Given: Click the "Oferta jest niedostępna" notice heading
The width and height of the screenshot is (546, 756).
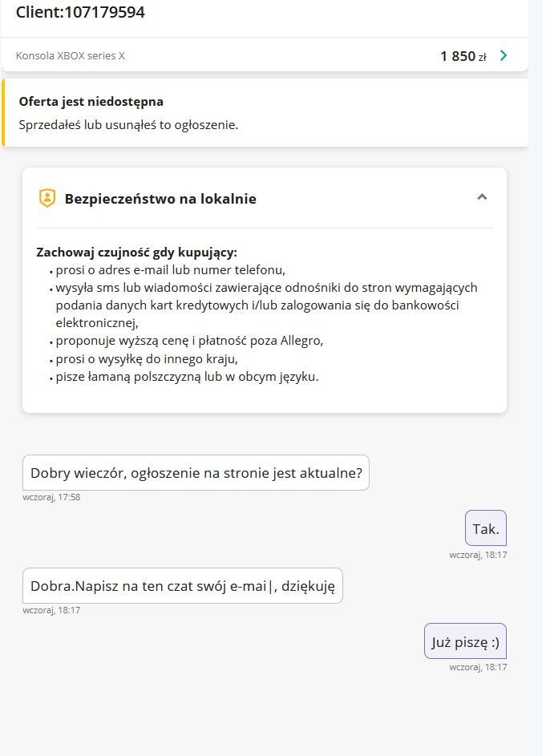Looking at the screenshot, I should coord(91,102).
